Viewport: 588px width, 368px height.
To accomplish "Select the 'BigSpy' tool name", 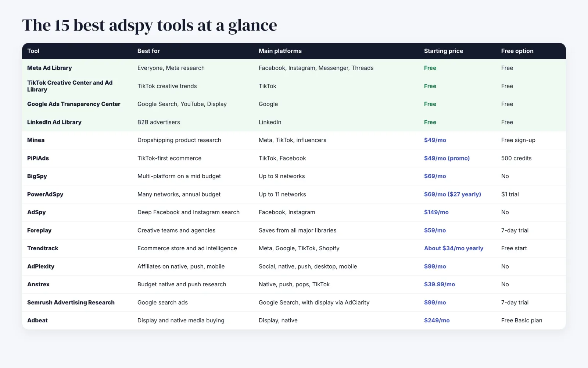I will tap(37, 176).
